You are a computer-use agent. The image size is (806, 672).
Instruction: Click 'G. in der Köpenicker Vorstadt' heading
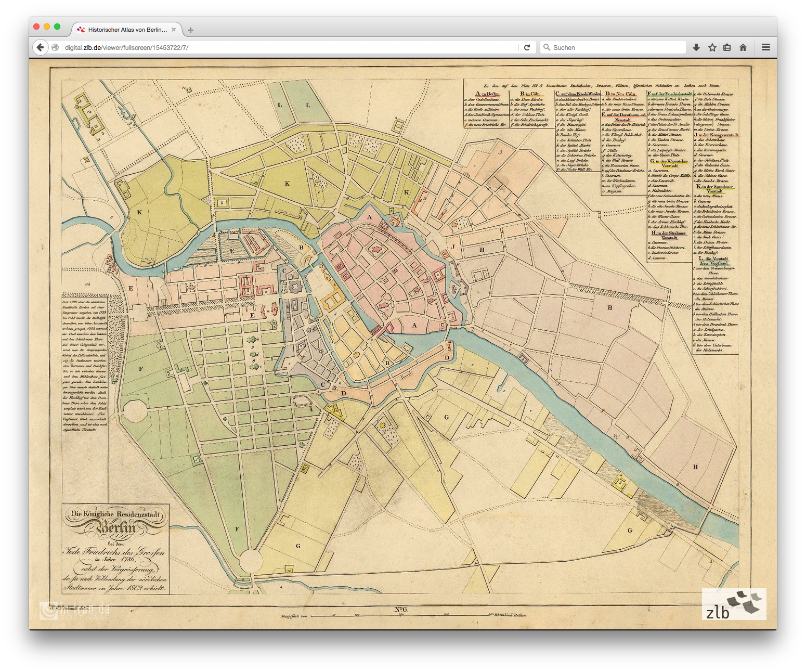[669, 163]
